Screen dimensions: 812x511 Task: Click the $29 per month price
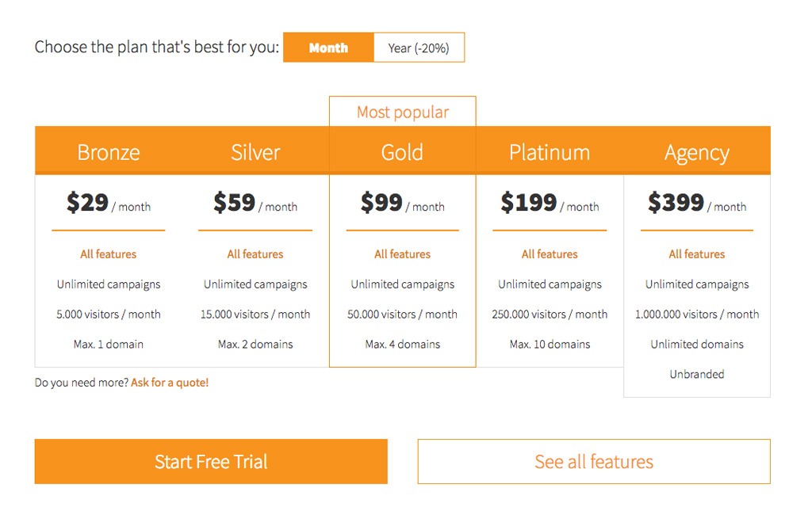pos(108,202)
